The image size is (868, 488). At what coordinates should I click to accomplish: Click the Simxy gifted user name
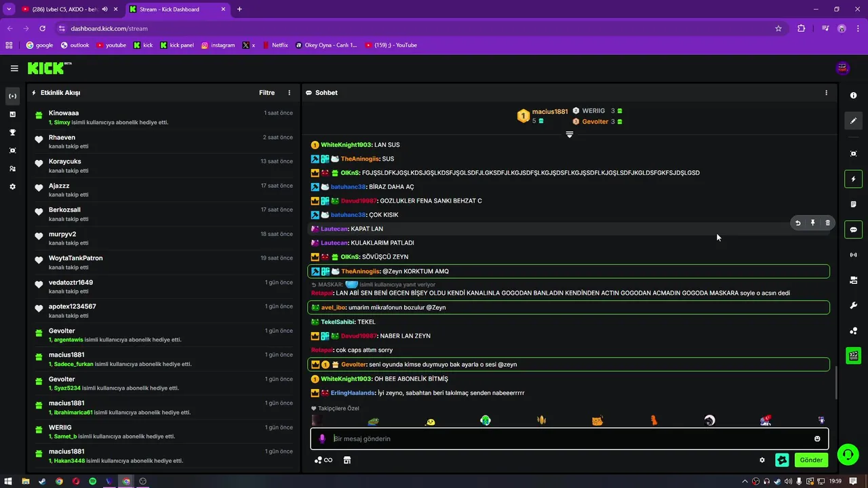(x=62, y=123)
